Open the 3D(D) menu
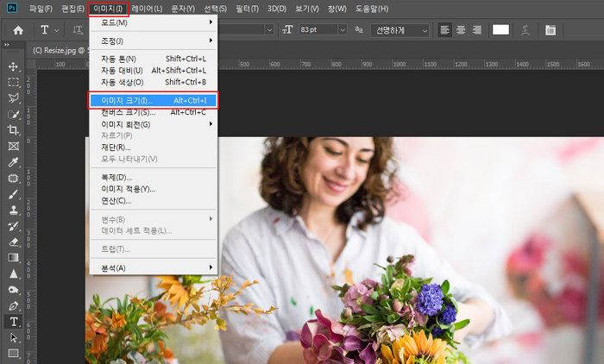 277,9
